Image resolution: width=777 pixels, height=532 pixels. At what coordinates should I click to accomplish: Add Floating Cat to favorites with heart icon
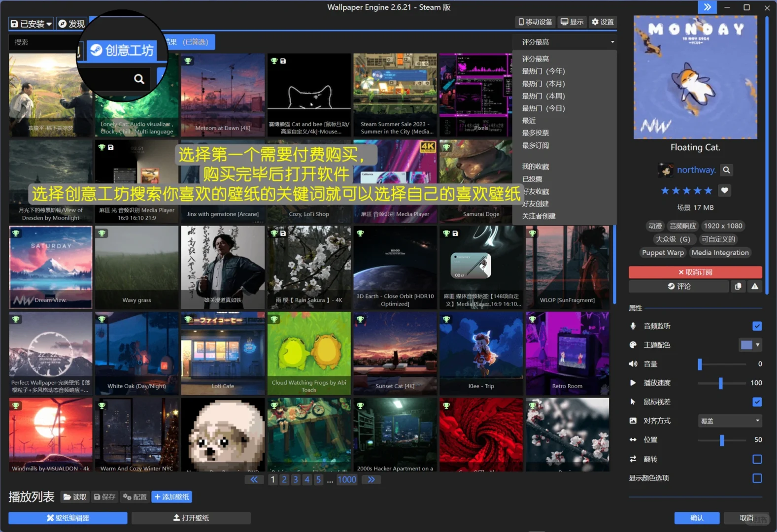(724, 191)
